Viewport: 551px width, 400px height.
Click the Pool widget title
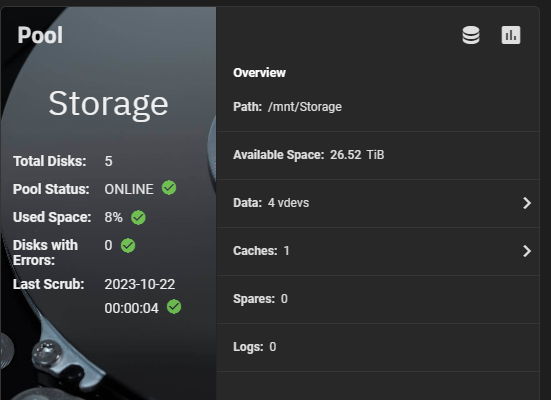point(40,35)
